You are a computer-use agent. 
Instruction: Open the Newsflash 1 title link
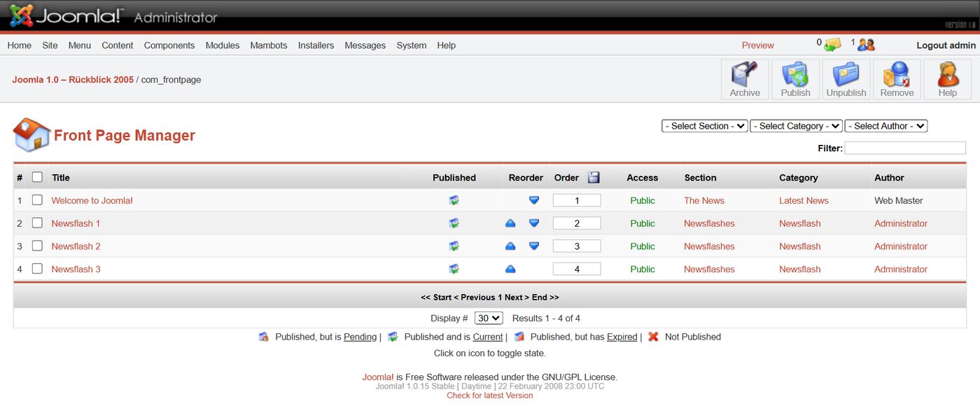[76, 223]
